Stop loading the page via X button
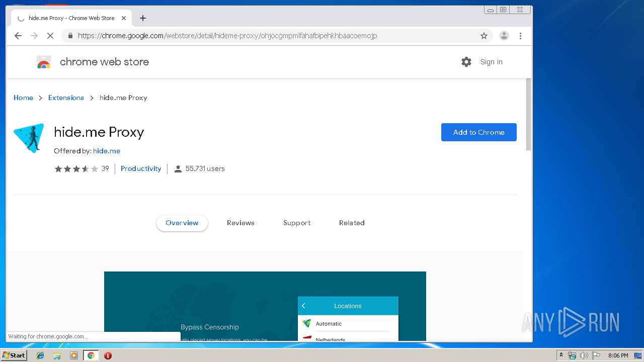Viewport: 644px width, 362px height. point(50,36)
